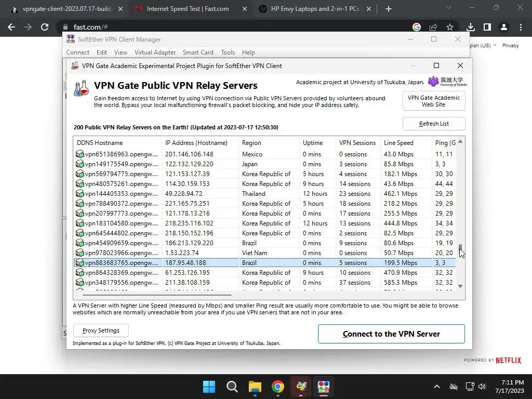Click the Refresh List button
This screenshot has height=399, width=532.
[x=434, y=124]
